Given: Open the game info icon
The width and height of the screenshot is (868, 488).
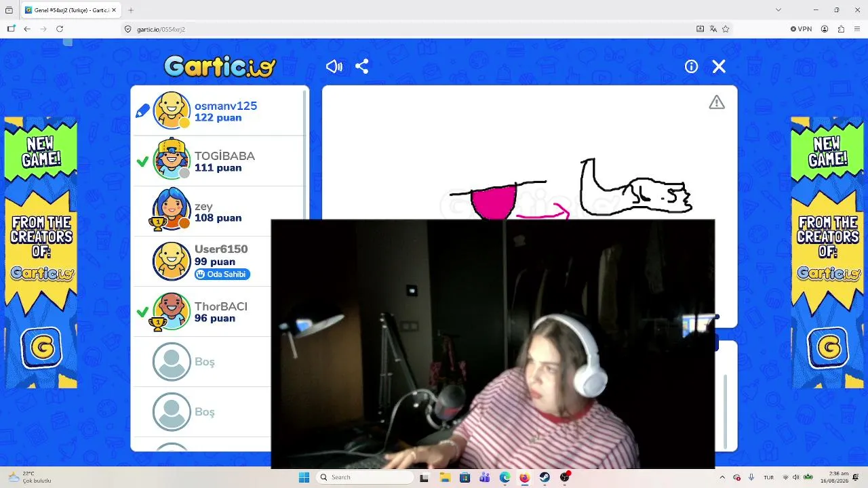Looking at the screenshot, I should [691, 66].
